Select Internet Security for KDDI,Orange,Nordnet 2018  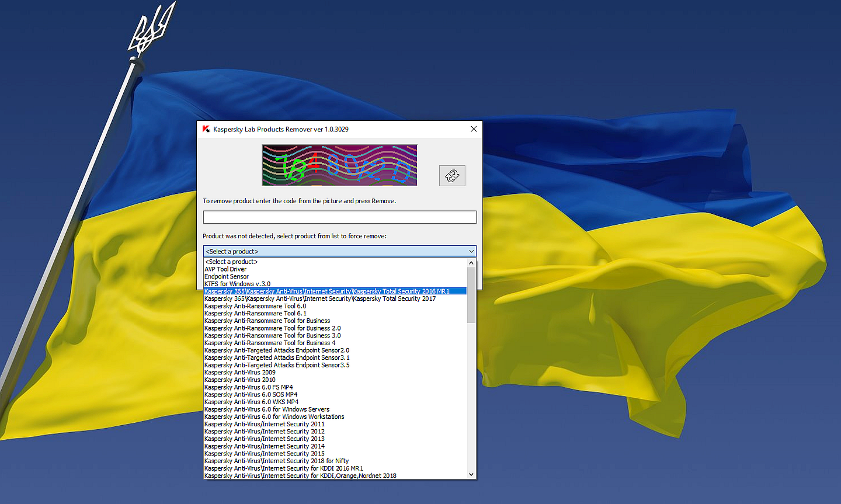pyautogui.click(x=335, y=476)
